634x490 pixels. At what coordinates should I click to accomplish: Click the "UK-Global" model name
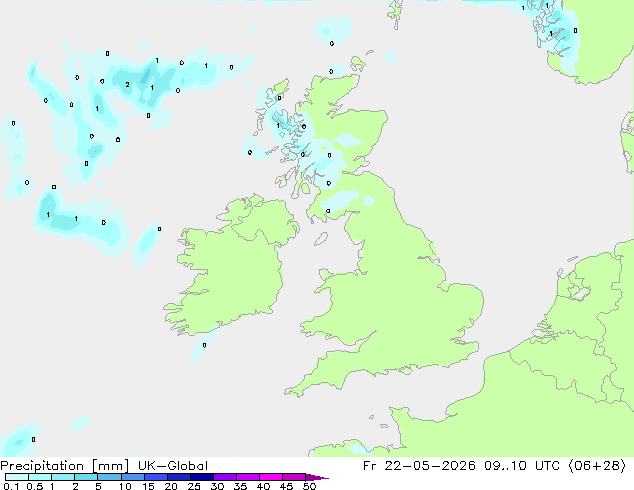(173, 466)
